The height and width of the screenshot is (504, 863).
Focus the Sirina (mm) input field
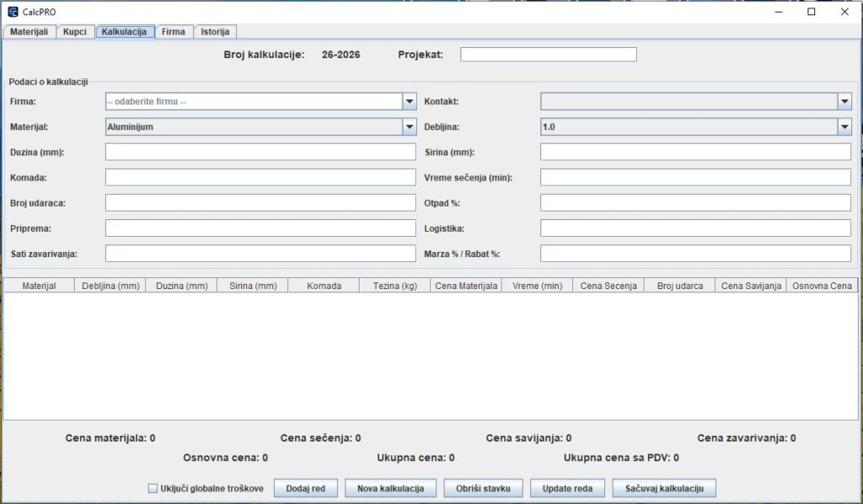tap(695, 152)
